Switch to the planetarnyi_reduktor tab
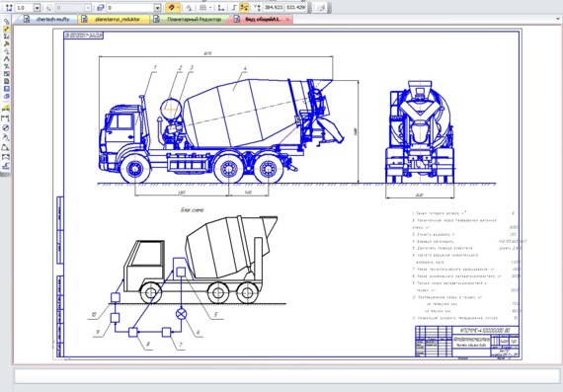 [x=114, y=20]
